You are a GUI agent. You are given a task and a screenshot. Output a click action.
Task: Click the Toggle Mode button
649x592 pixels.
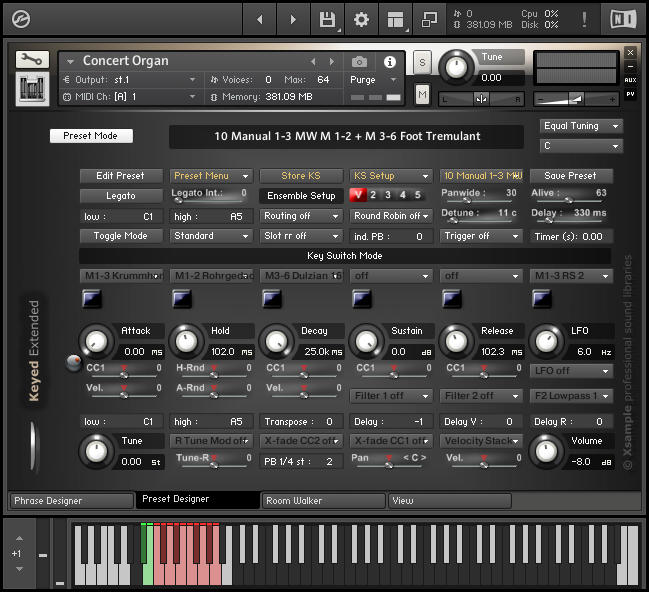coord(121,236)
